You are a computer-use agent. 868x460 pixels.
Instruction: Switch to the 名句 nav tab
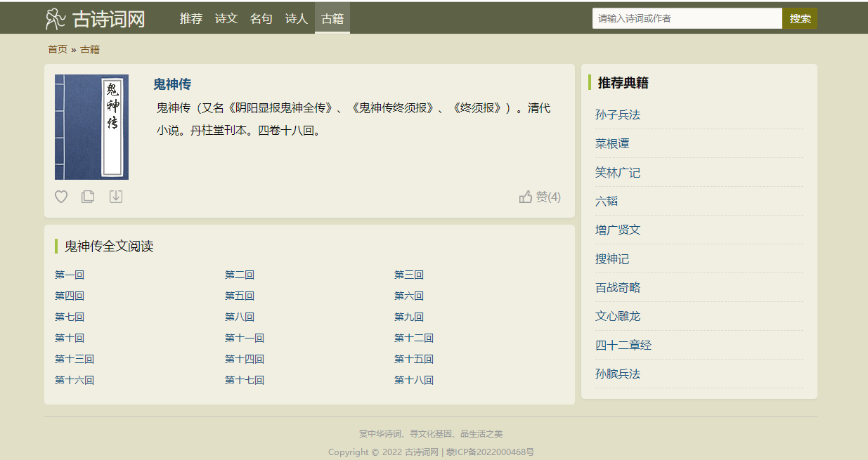pos(261,19)
